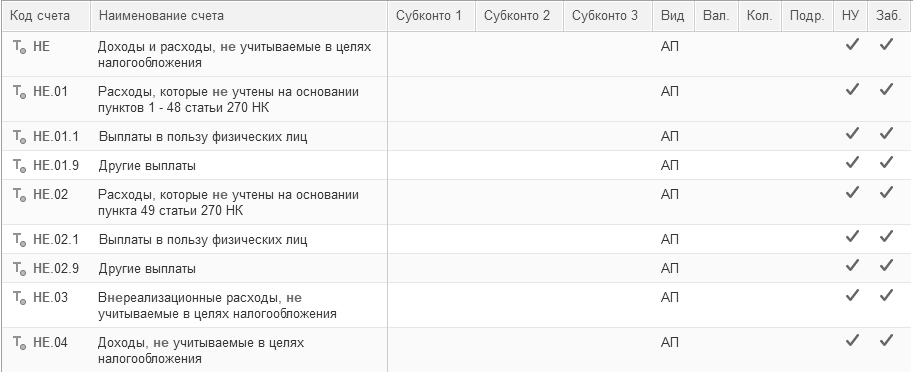Sort by Наименование счета column header
913x372 pixels.
click(x=239, y=16)
